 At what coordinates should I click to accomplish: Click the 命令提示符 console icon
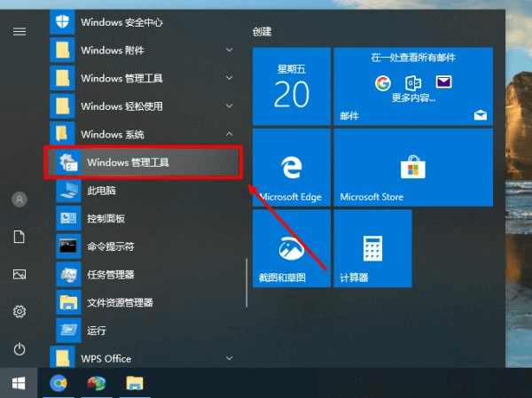click(x=68, y=246)
